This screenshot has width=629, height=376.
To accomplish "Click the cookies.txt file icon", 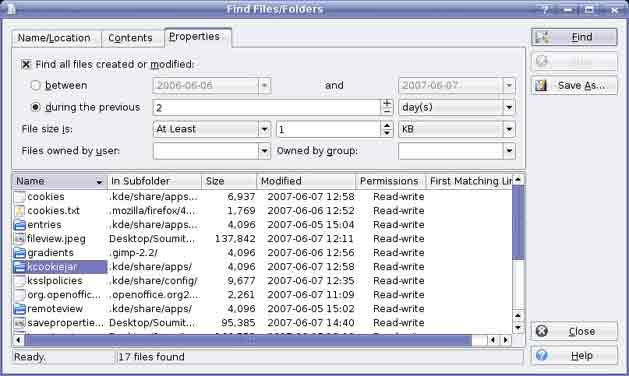I will click(19, 211).
